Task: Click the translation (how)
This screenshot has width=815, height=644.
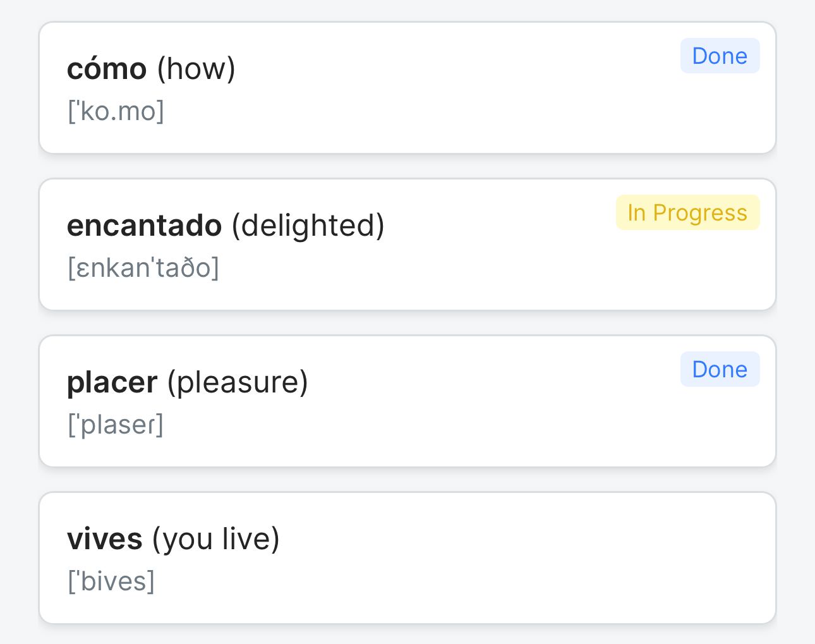Action: (x=196, y=69)
